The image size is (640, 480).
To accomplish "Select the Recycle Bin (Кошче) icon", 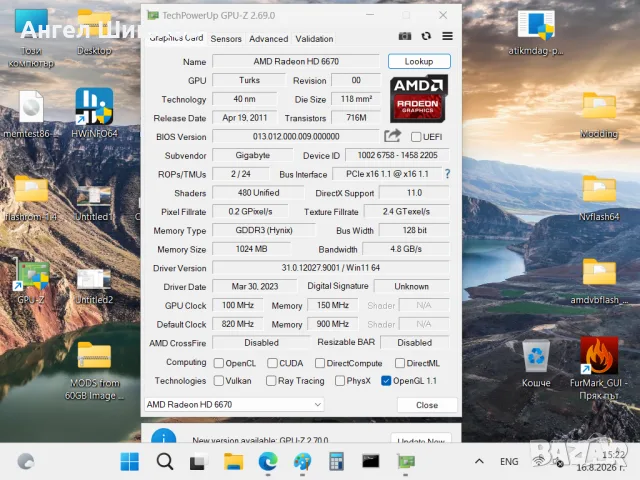I will click(x=536, y=364).
